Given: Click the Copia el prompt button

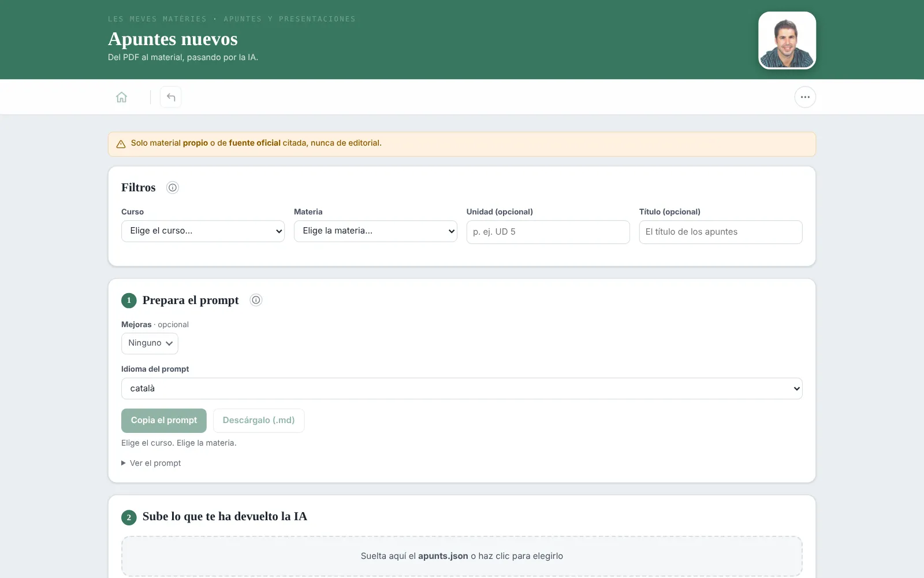Looking at the screenshot, I should click(x=164, y=421).
